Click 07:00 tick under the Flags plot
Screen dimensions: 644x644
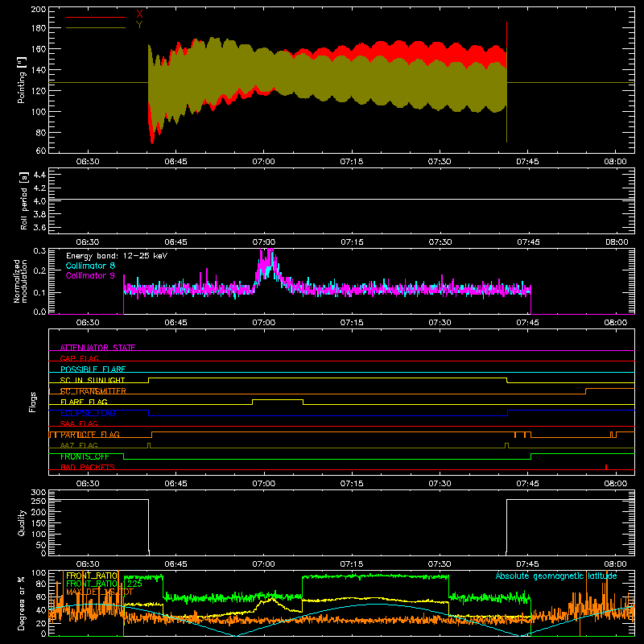click(x=263, y=484)
